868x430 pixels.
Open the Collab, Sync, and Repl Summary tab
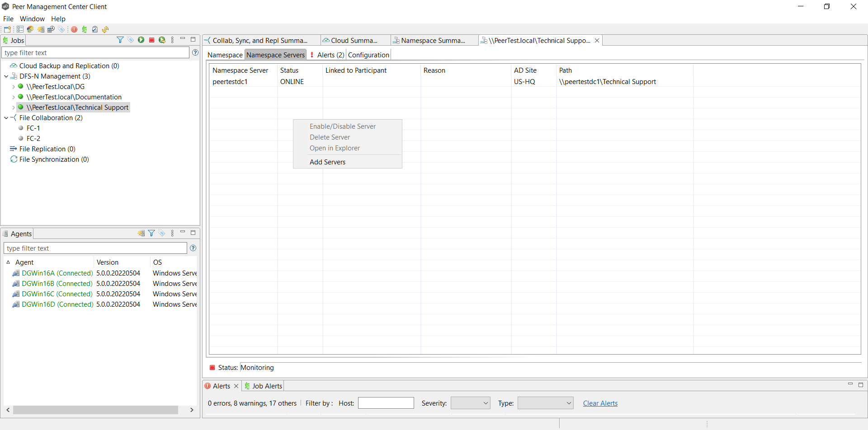(x=260, y=40)
